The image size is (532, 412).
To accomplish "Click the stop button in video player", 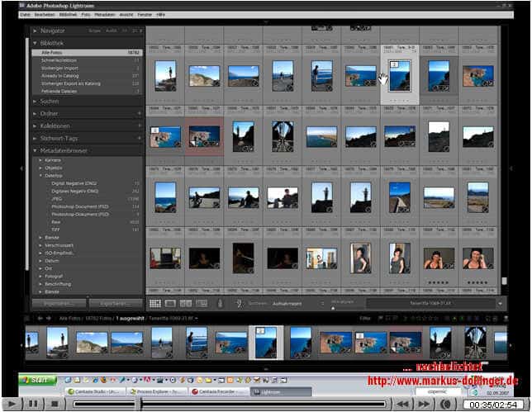I will 54,404.
